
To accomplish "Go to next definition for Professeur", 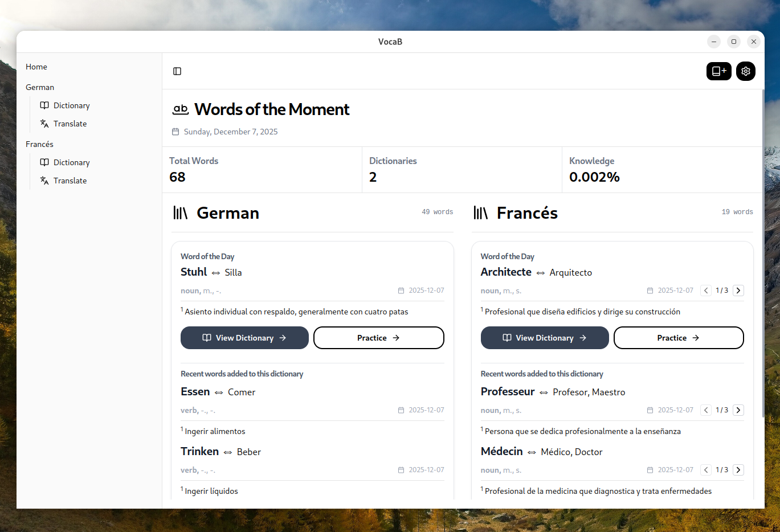I will pos(738,410).
